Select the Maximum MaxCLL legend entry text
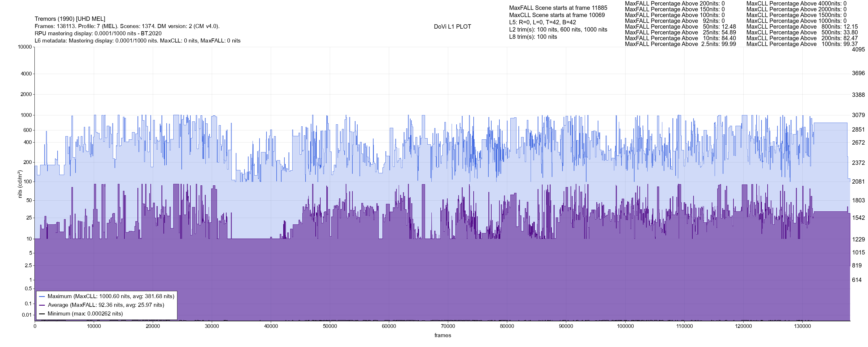The width and height of the screenshot is (868, 347). 111,296
